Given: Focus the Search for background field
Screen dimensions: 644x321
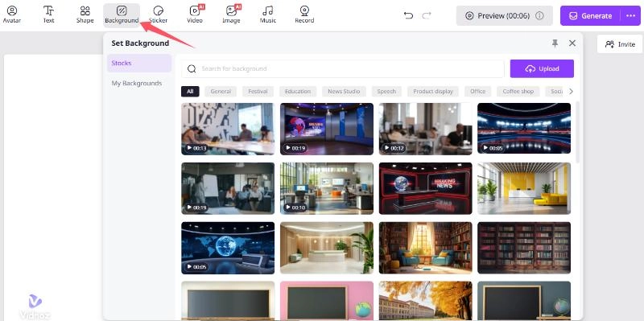Looking at the screenshot, I should 343,68.
